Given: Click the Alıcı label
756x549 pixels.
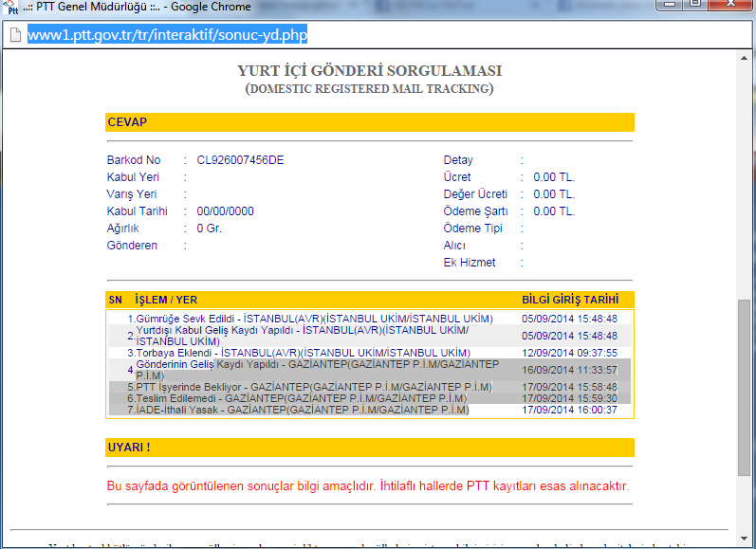Looking at the screenshot, I should tap(454, 246).
